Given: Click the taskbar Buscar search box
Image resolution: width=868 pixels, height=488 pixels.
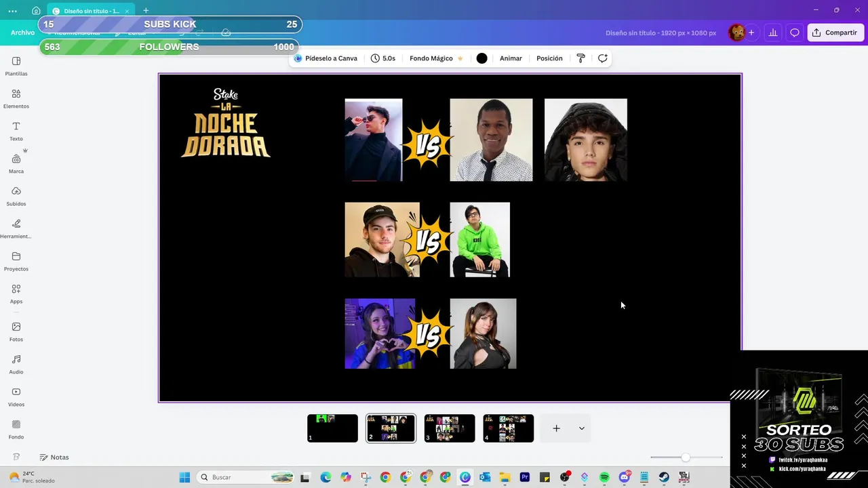Looking at the screenshot, I should tap(245, 477).
